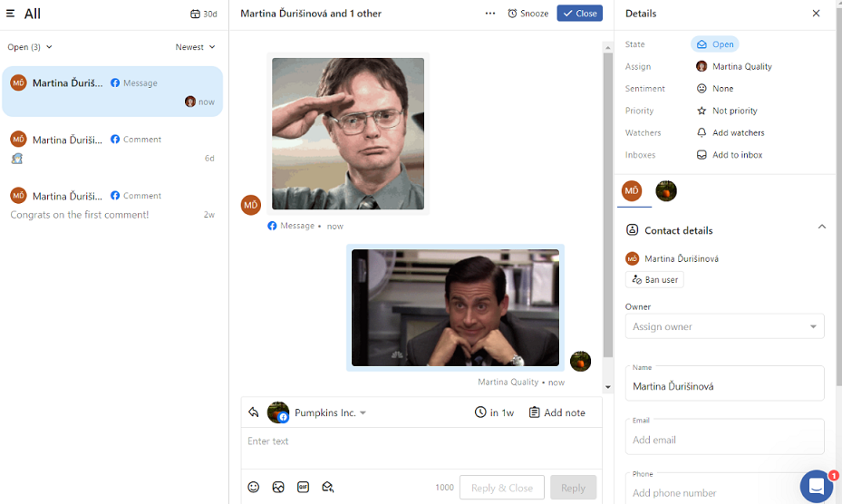Attach an image to the reply
The height and width of the screenshot is (504, 842).
[x=278, y=487]
